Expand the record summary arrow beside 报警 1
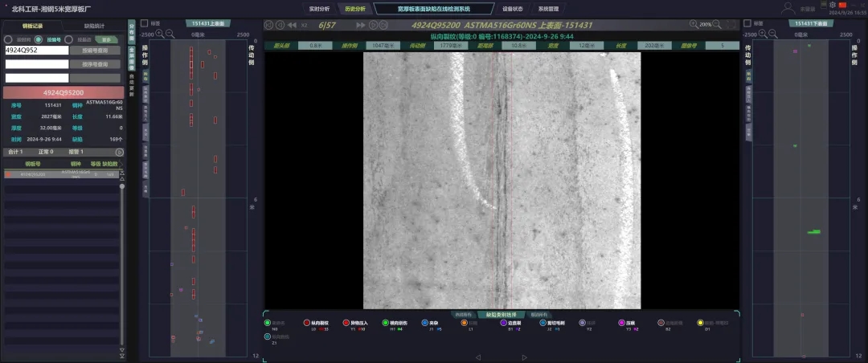 coord(119,152)
